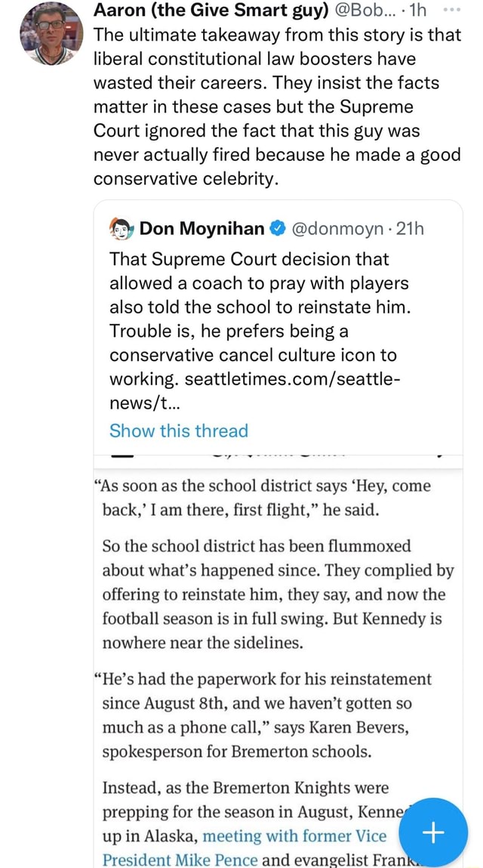Tap the blue plus compose button

(435, 830)
